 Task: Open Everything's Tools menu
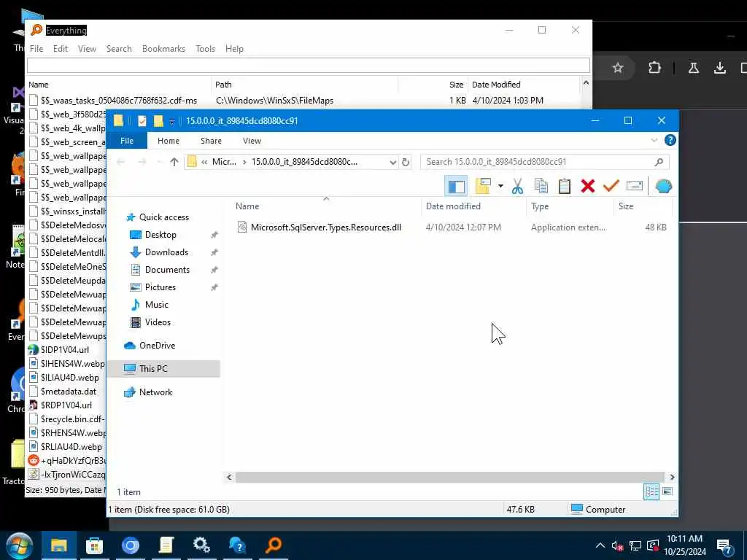coord(205,49)
